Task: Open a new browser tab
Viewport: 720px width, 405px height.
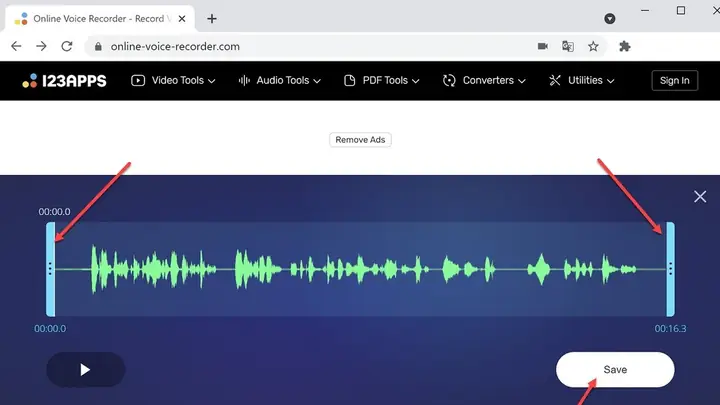Action: [212, 19]
